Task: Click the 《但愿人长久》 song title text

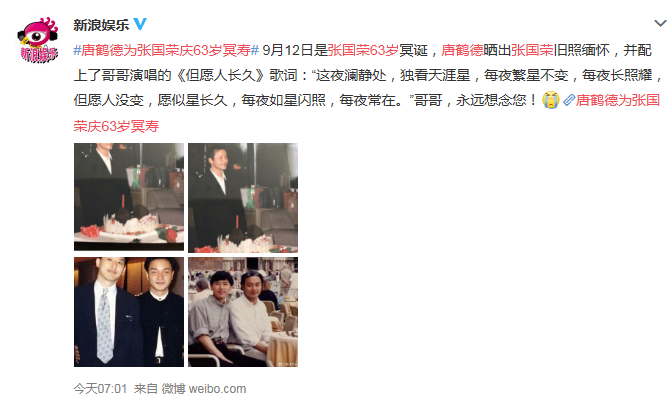Action: pos(220,76)
